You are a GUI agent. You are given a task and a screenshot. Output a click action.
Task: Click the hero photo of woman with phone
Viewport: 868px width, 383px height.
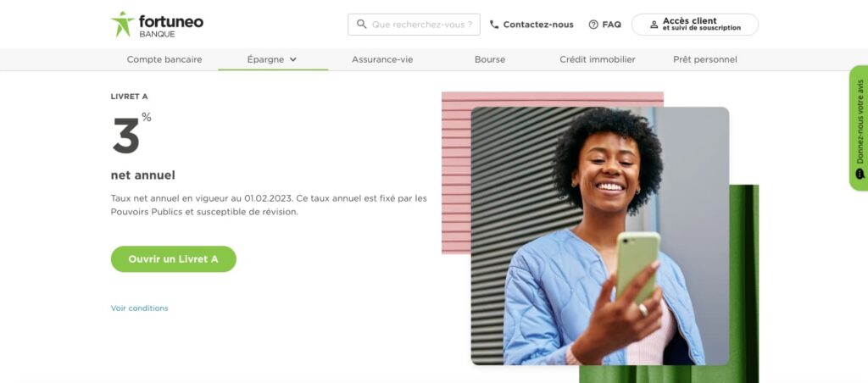(x=599, y=236)
